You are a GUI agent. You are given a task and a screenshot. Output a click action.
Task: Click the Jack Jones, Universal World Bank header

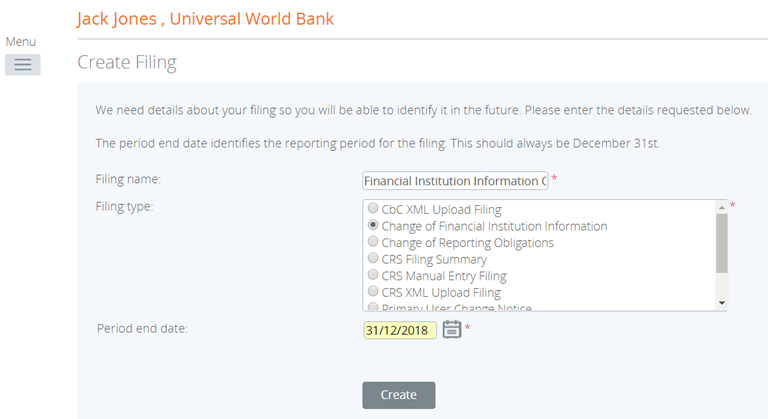[x=205, y=19]
